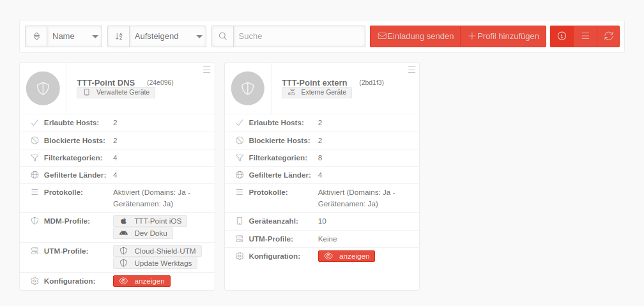Viewport: 644px width, 306px height.
Task: Switch to list view using the lines icon
Action: [x=585, y=36]
